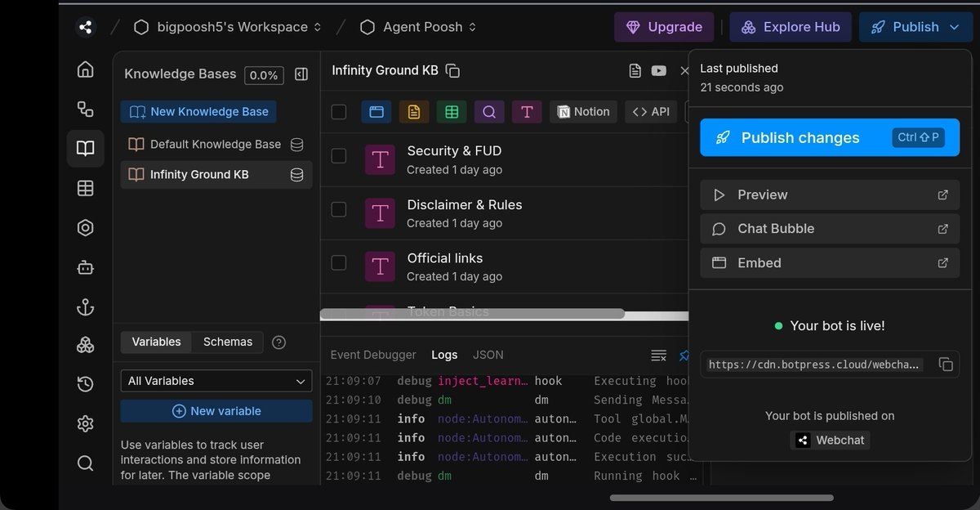Select Default Knowledge Base in list
Screen dimensions: 980x510
[216, 145]
